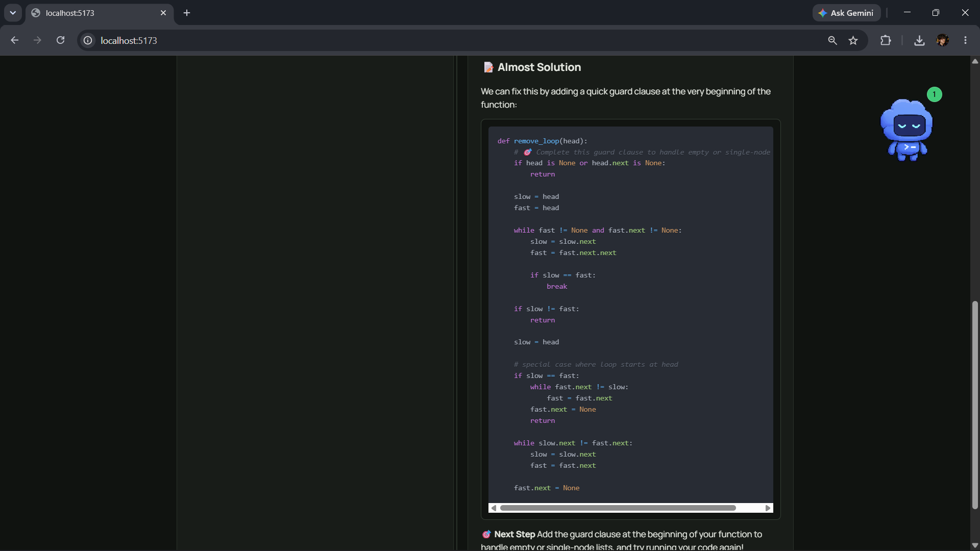
Task: Click the 'fast = fast.next.next' code line
Action: (573, 253)
